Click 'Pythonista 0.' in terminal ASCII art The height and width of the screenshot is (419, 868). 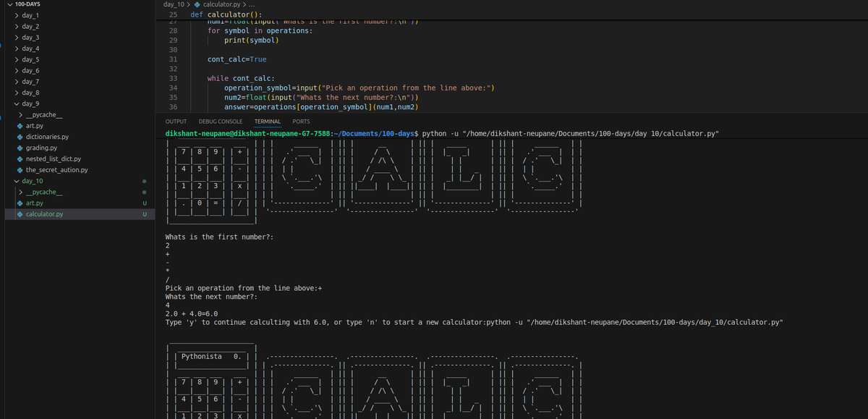click(x=212, y=357)
